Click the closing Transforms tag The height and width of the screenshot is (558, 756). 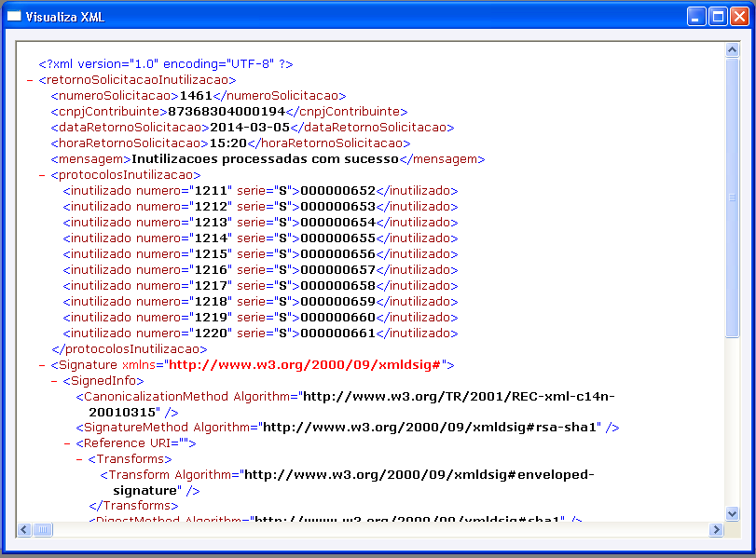tap(133, 506)
